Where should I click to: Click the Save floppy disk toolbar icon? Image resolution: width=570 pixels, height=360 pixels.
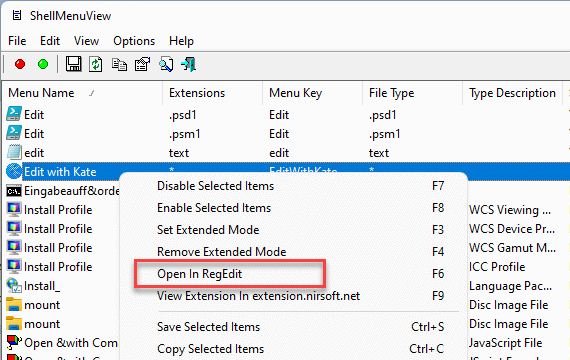tap(73, 64)
